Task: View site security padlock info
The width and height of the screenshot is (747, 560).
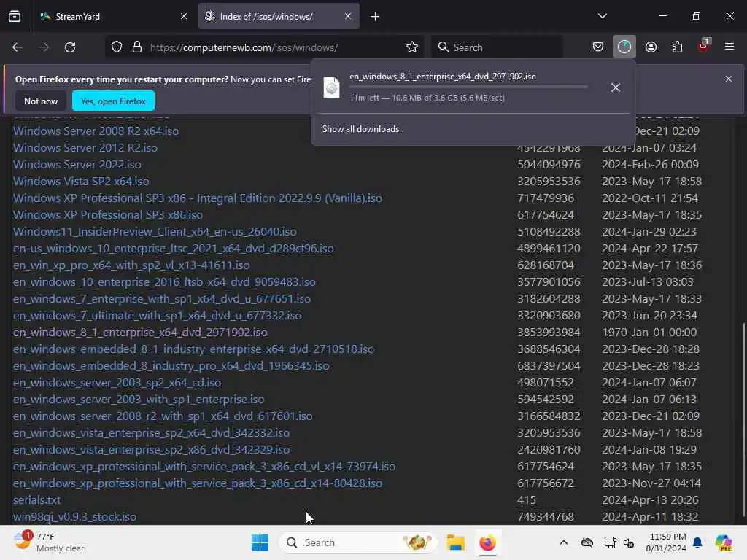Action: click(137, 47)
